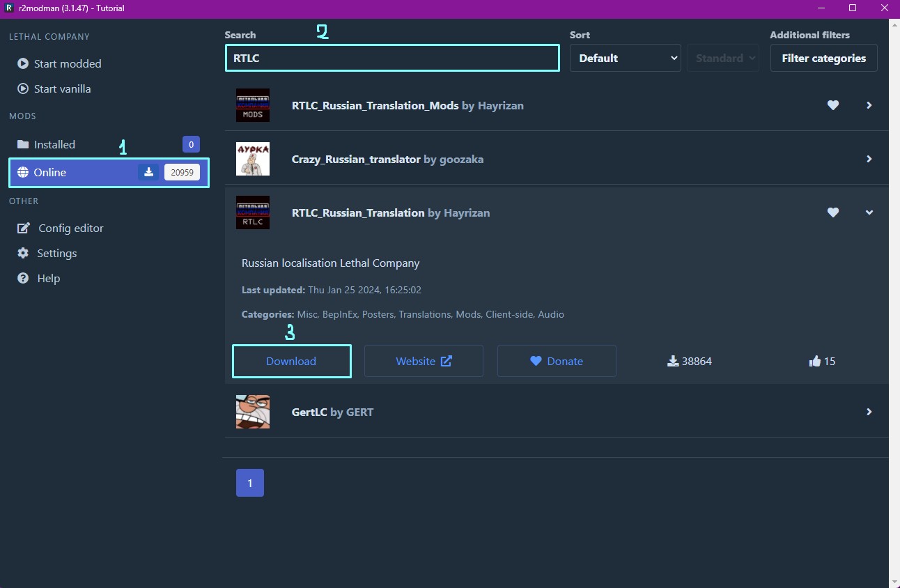Click the Donate button
The image size is (900, 588).
point(557,361)
